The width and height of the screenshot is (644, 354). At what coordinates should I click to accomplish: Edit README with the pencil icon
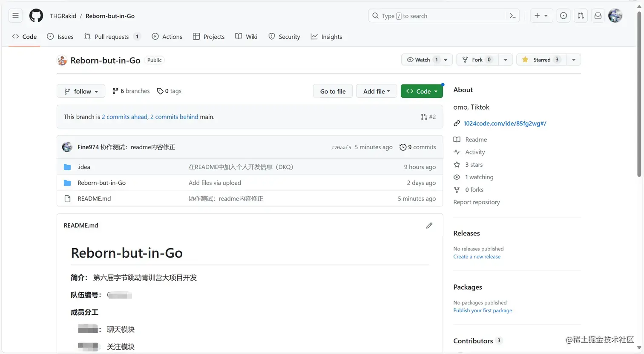(x=429, y=225)
